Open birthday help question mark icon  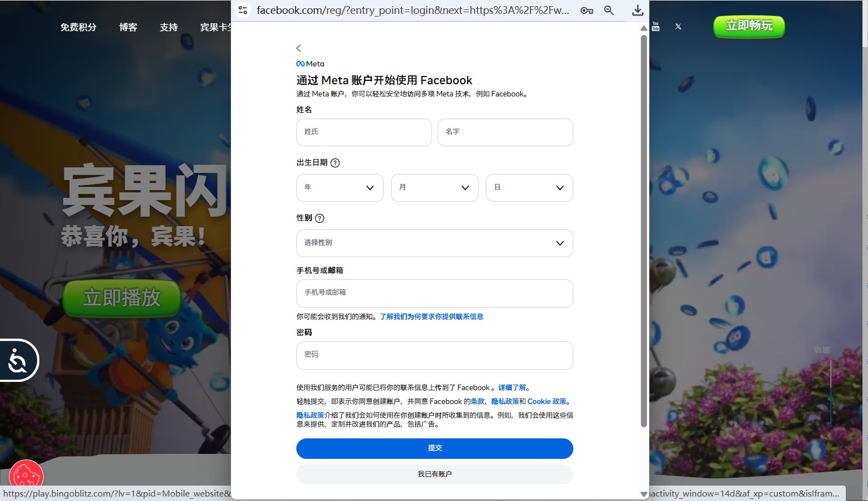(335, 163)
